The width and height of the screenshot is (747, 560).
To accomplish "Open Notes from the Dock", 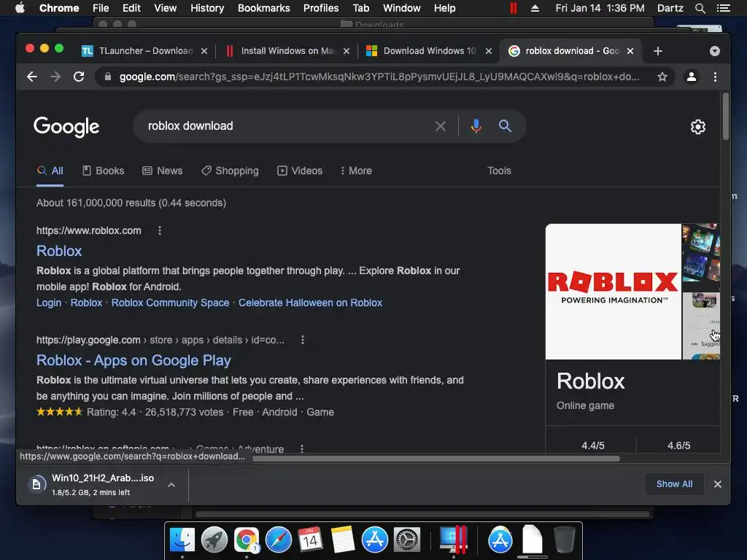I will pos(342,540).
